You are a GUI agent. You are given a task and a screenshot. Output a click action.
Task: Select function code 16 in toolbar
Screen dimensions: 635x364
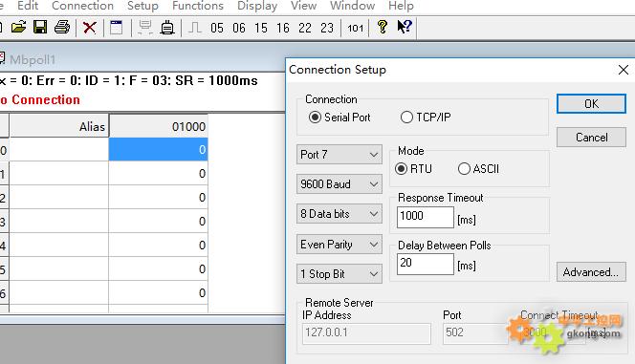pos(283,28)
